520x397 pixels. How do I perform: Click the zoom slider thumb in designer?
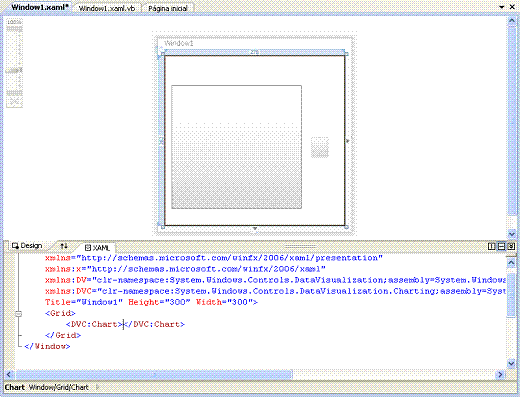click(14, 70)
